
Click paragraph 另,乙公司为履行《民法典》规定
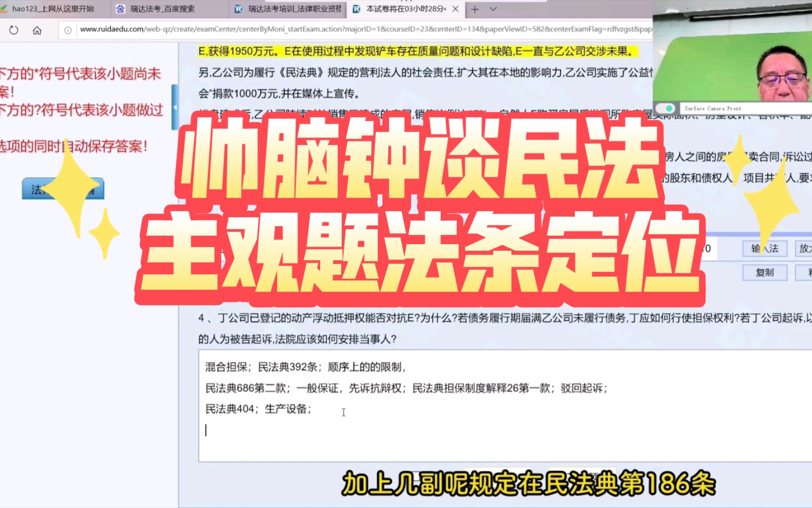pos(425,72)
